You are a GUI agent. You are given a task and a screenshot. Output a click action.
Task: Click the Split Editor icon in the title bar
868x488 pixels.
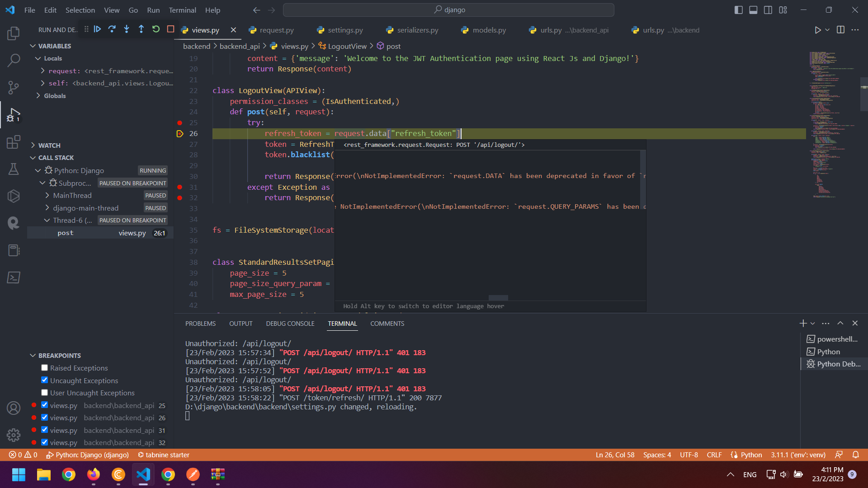point(840,30)
